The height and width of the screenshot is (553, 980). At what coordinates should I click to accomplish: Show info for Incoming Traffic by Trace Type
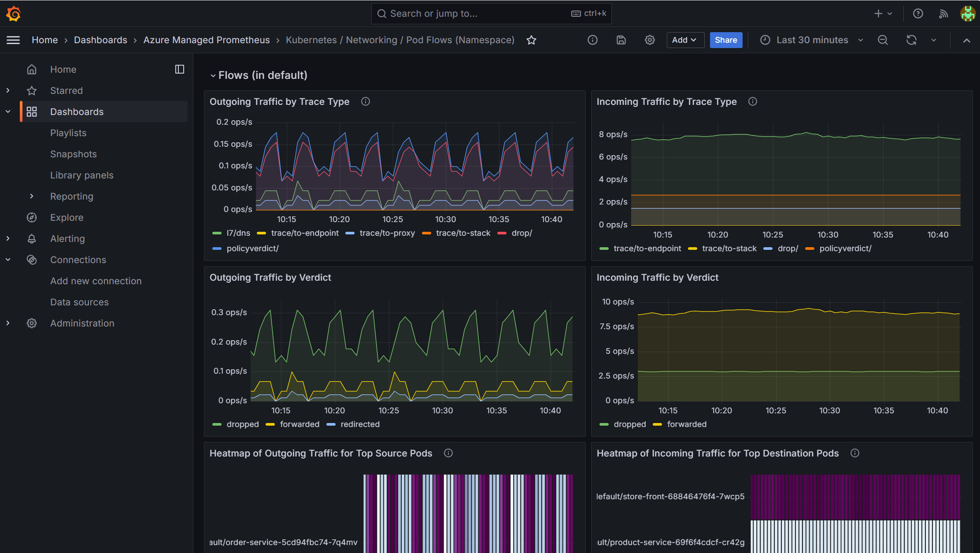[753, 101]
